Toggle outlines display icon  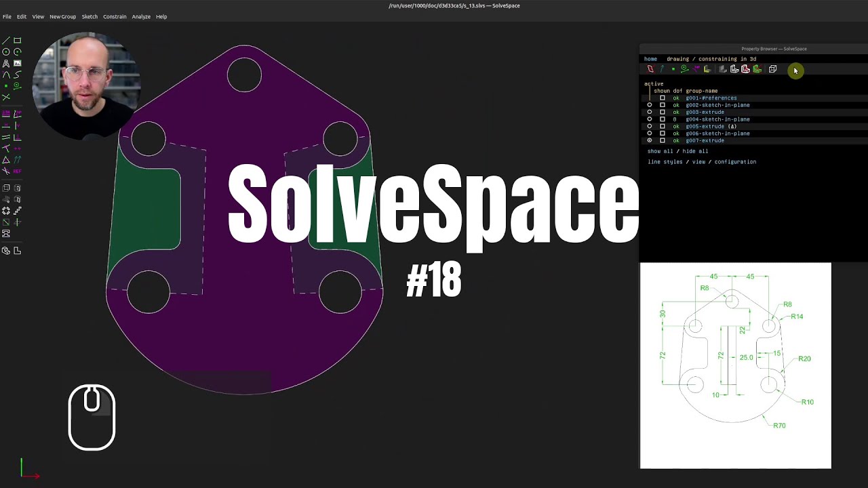[x=745, y=69]
